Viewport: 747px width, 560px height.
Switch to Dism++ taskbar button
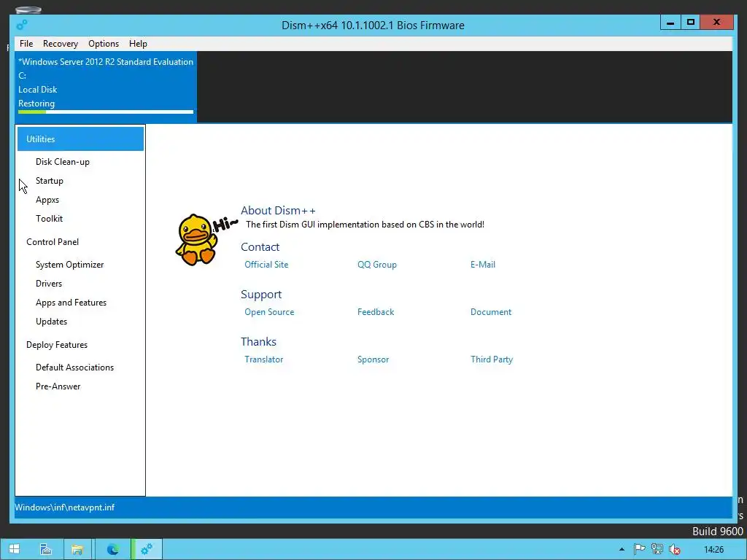[147, 549]
